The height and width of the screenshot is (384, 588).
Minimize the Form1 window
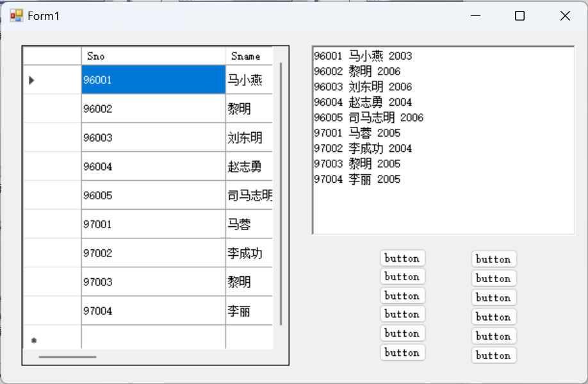tap(475, 16)
